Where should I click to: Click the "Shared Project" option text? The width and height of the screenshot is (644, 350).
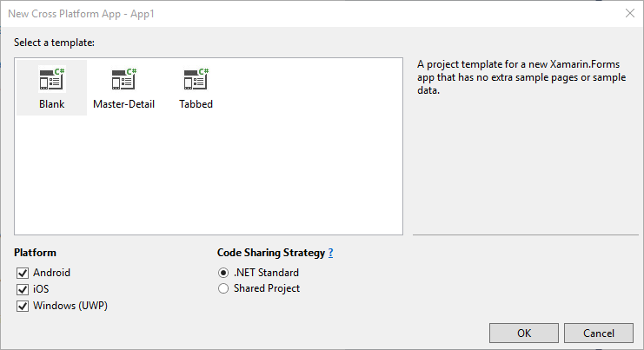pos(267,288)
